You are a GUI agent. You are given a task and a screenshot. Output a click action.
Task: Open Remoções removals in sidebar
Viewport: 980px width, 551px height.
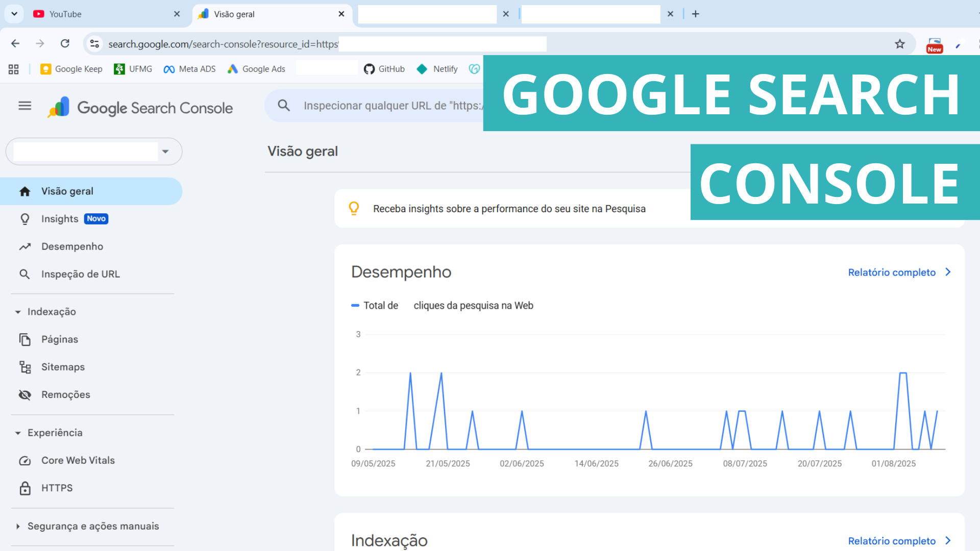click(65, 394)
